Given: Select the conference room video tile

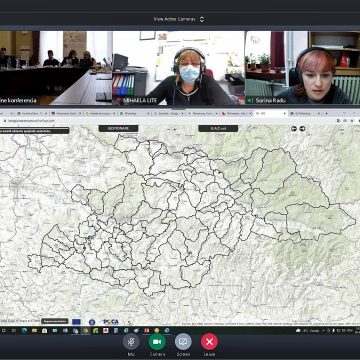Looking at the screenshot, I should [56, 68].
